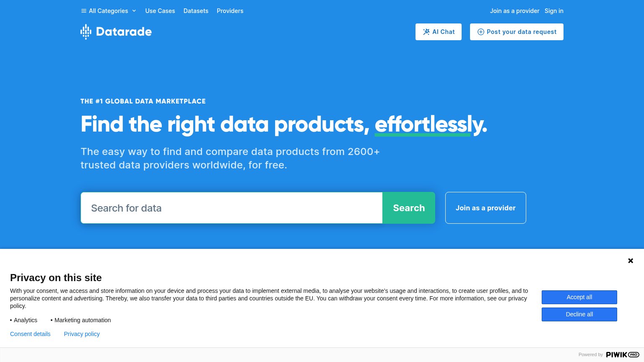Screen dimensions: 644x362
Task: Focus the Search for data field
Action: coord(231,208)
